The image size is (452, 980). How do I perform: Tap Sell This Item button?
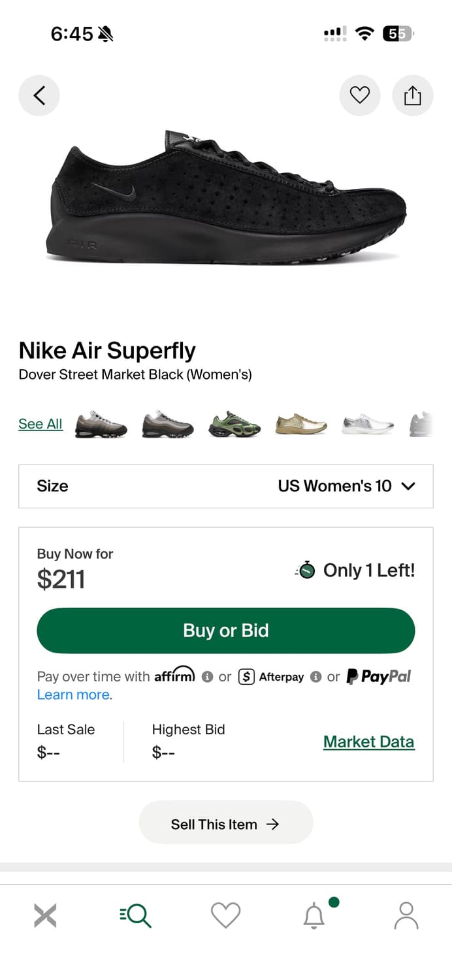pyautogui.click(x=226, y=825)
